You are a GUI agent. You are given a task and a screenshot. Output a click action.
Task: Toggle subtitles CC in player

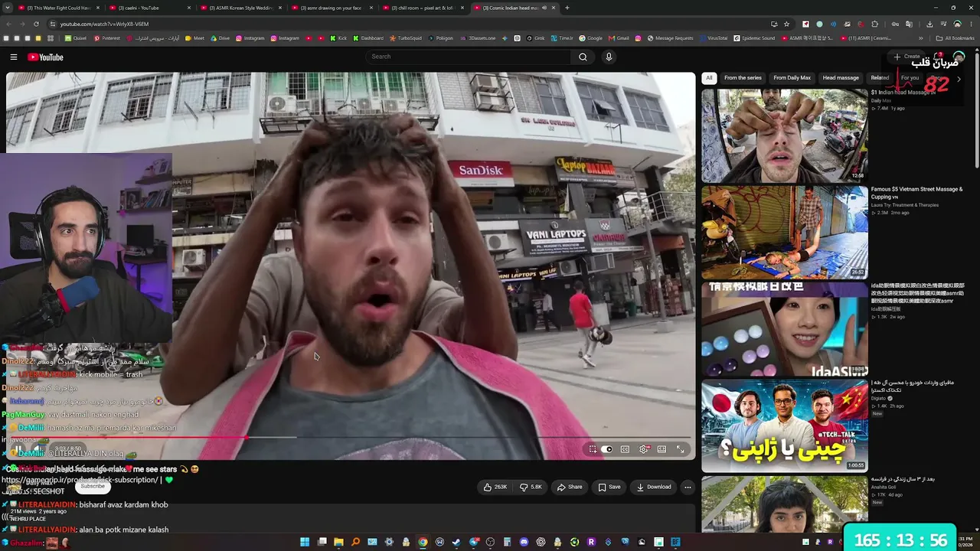(x=625, y=449)
